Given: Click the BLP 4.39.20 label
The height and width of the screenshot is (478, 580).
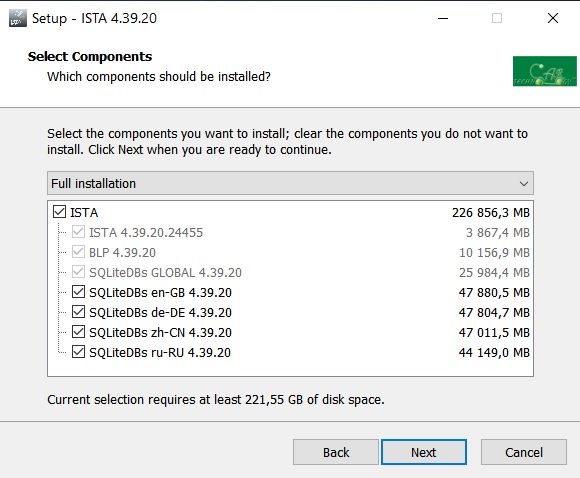Looking at the screenshot, I should coord(122,253).
